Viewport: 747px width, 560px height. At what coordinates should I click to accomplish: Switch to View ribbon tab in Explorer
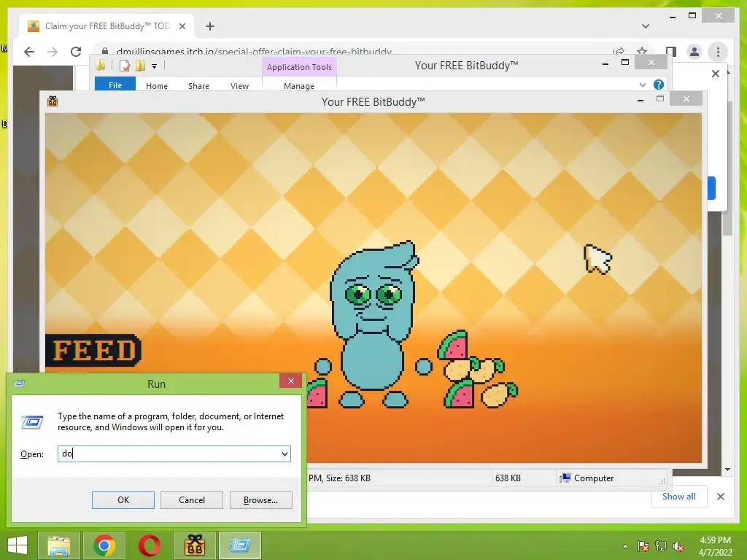[239, 86]
